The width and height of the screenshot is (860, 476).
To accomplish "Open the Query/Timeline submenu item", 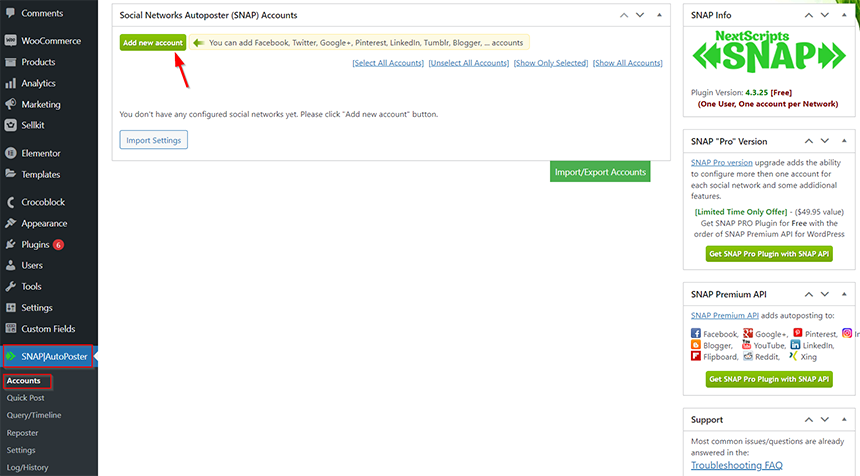I will click(34, 415).
